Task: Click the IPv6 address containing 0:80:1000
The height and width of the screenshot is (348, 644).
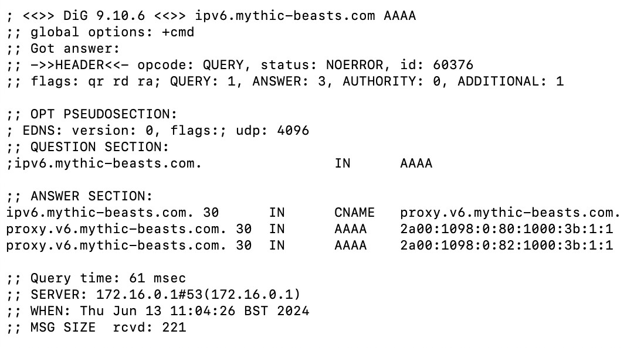Action: coord(506,229)
